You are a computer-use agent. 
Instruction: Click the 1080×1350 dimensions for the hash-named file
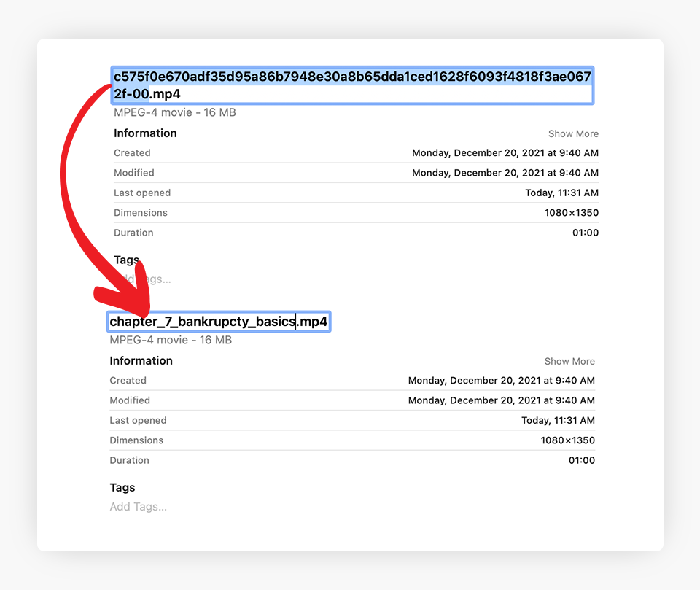pos(571,213)
